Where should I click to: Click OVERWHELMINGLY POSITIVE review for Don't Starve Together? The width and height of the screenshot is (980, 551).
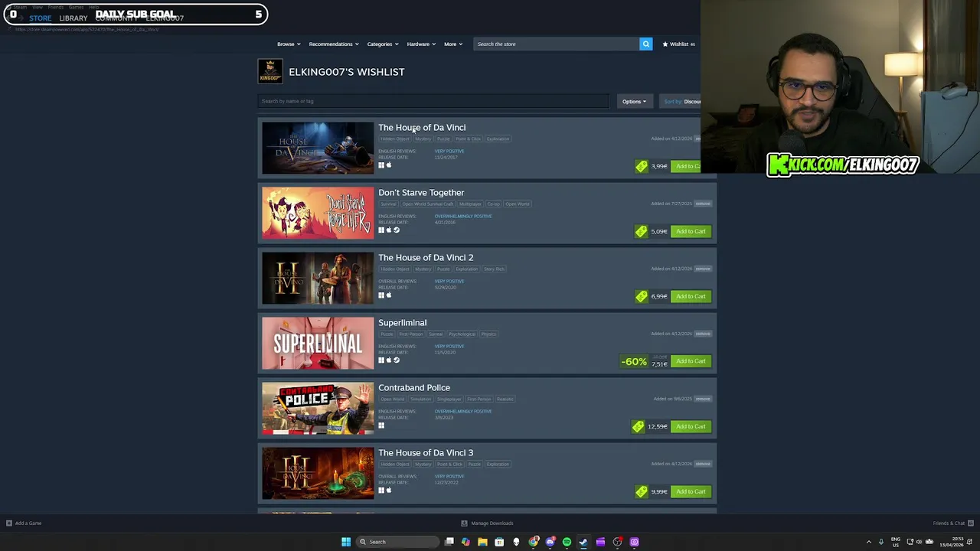tap(463, 216)
